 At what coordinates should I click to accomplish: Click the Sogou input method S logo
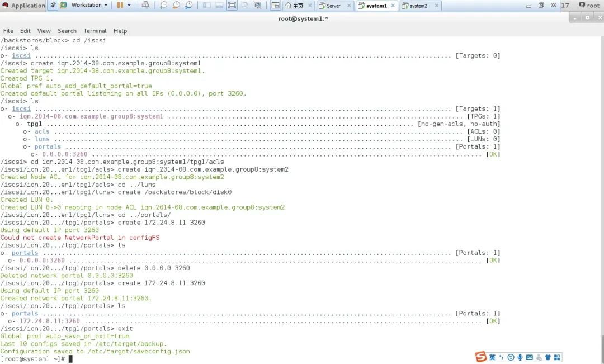pos(481,357)
